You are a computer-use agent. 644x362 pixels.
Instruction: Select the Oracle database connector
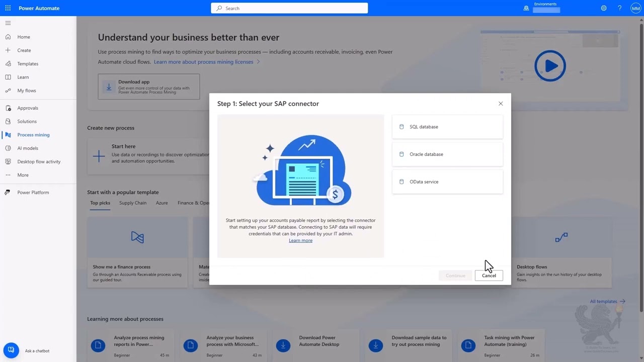coord(447,154)
